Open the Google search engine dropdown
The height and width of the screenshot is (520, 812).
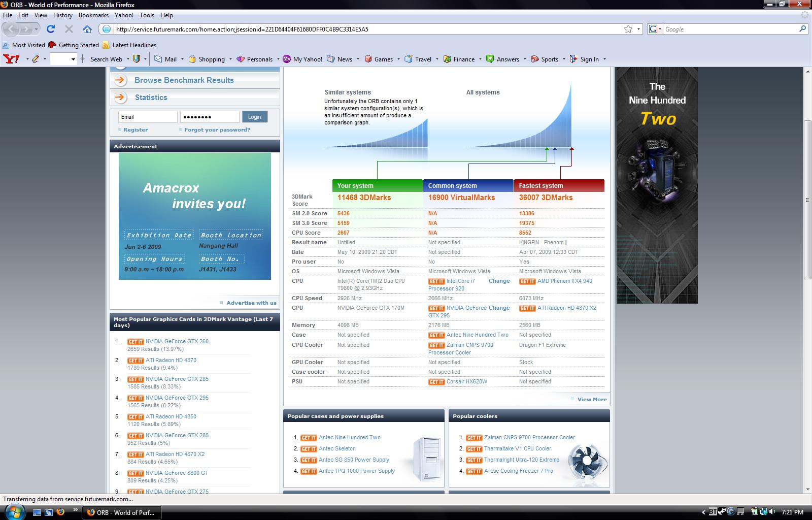655,29
